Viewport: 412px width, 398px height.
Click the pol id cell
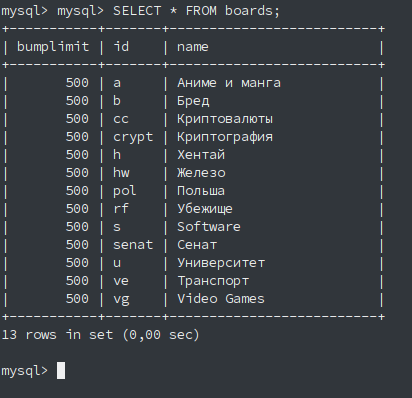pos(125,191)
